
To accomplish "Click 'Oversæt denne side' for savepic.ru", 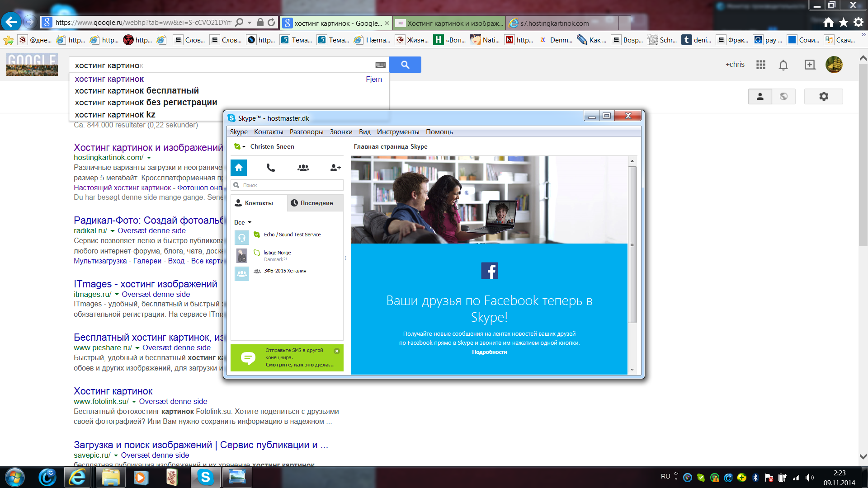I will [155, 455].
